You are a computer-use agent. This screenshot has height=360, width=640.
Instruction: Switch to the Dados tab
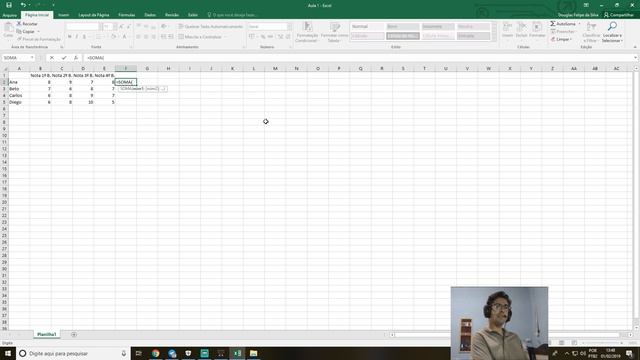point(150,15)
